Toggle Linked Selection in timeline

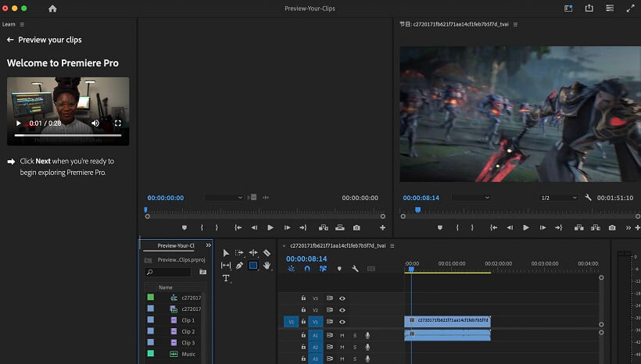click(x=323, y=269)
